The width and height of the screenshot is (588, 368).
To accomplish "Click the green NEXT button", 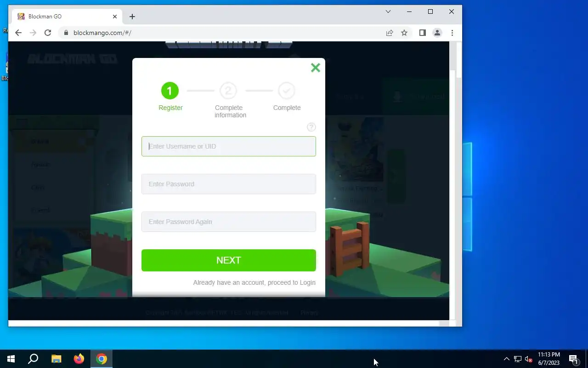I will (228, 260).
